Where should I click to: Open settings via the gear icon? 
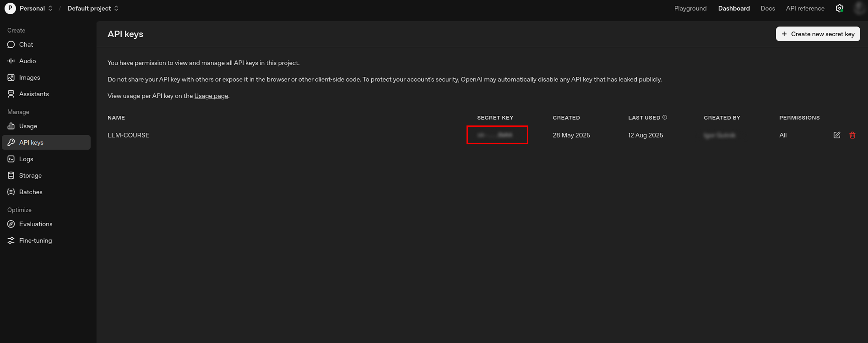pos(839,8)
